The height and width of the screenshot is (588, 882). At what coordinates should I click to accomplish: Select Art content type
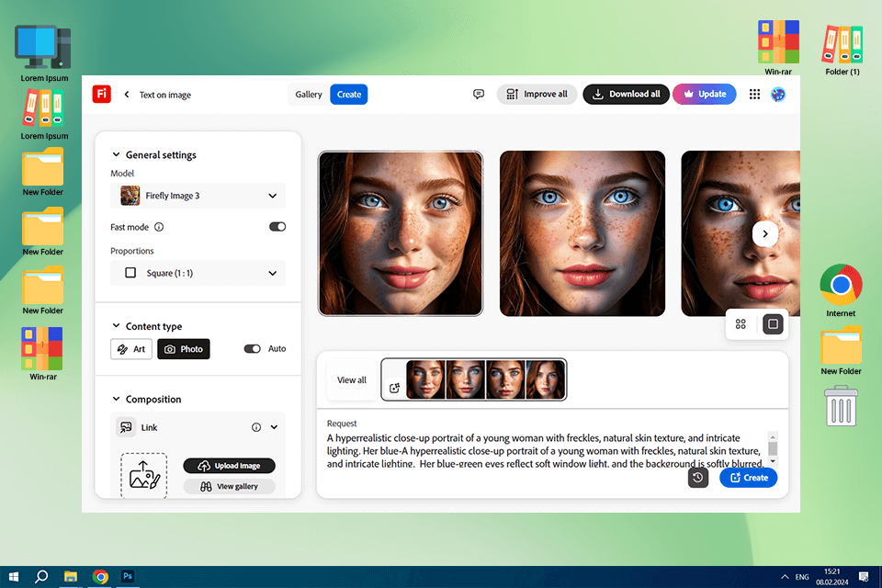click(x=131, y=349)
